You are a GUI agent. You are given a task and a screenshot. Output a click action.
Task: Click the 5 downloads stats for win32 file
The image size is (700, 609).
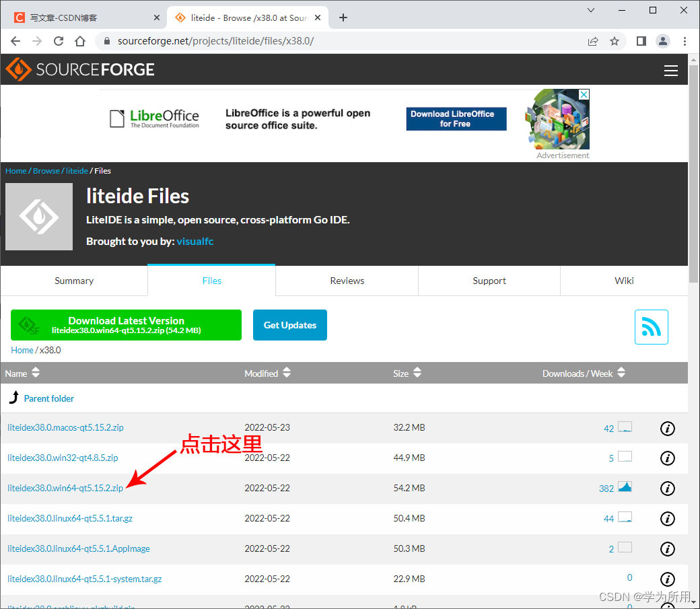tap(611, 458)
